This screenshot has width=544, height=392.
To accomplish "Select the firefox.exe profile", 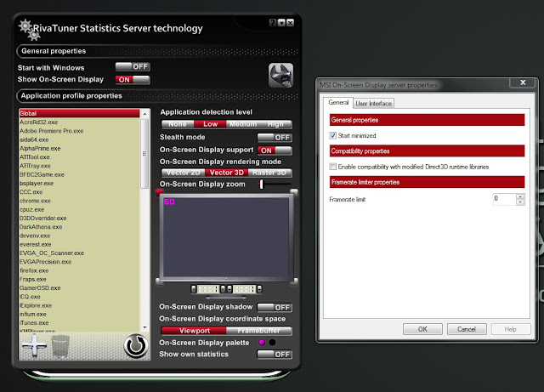I will pyautogui.click(x=79, y=270).
